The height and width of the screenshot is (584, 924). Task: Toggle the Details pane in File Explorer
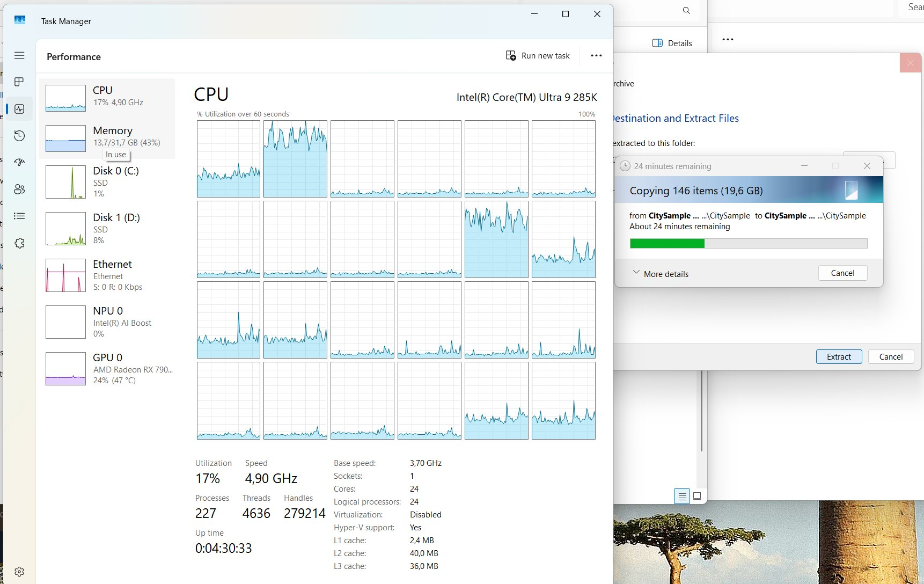pyautogui.click(x=672, y=43)
